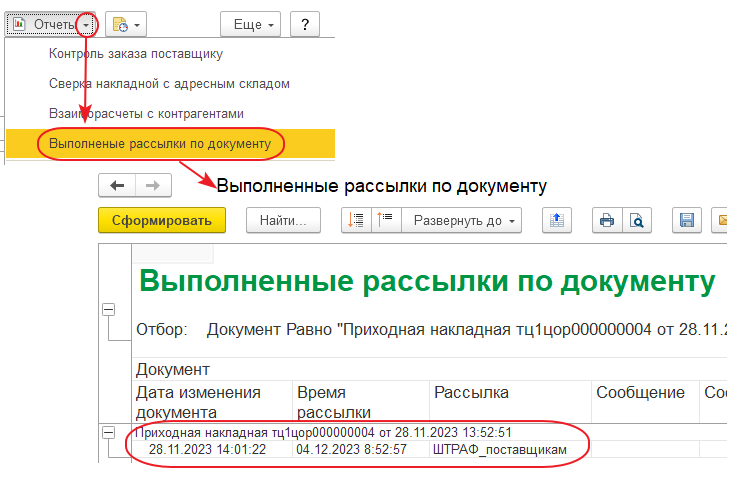Collapse the Приходная накладная group row
The width and height of the screenshot is (745, 481).
108,432
